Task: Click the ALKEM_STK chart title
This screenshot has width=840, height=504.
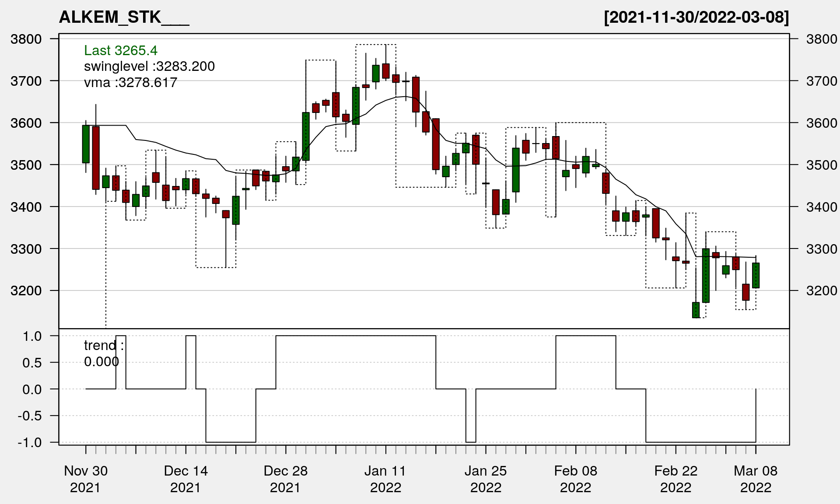Action: 124,17
